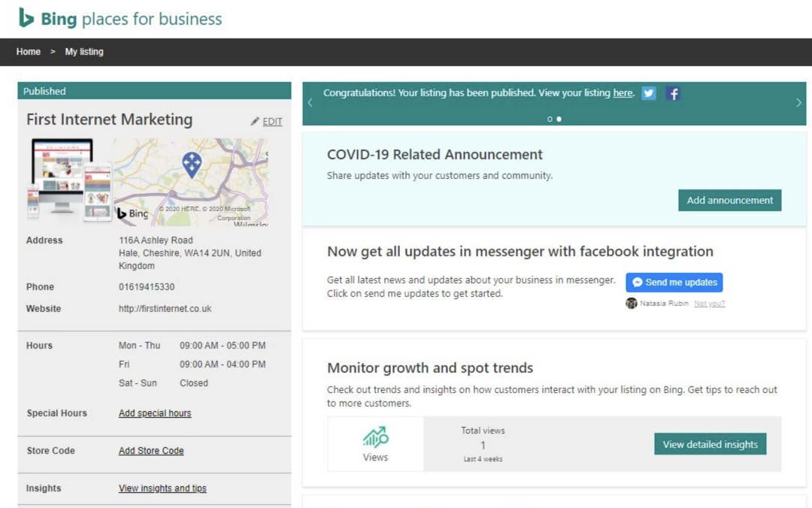Go to previous banner slide arrow
This screenshot has height=508, width=812.
pyautogui.click(x=311, y=102)
